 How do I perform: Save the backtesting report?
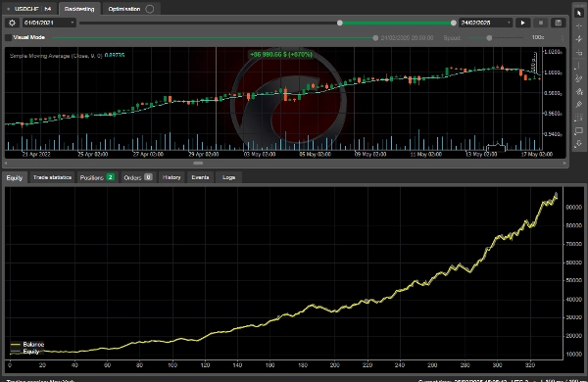click(558, 23)
